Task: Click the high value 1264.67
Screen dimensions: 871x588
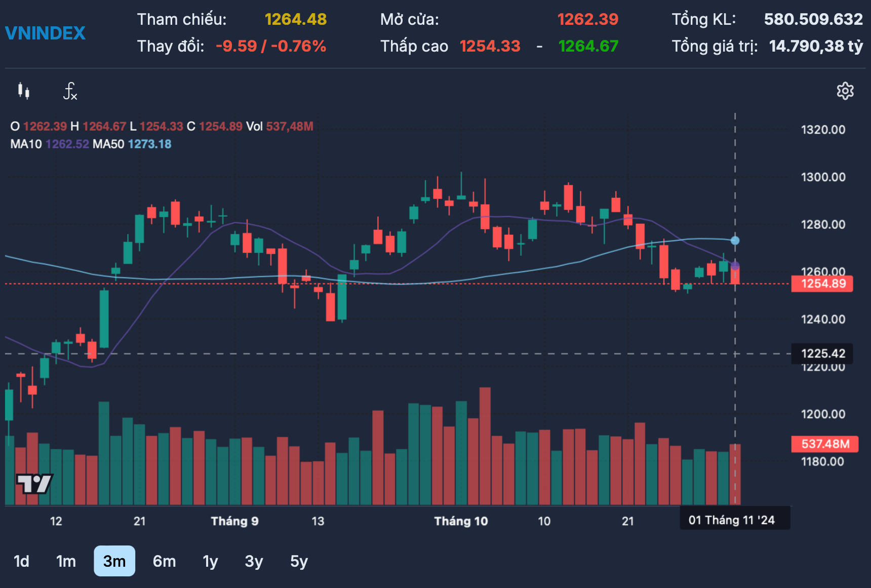Action: pyautogui.click(x=588, y=46)
